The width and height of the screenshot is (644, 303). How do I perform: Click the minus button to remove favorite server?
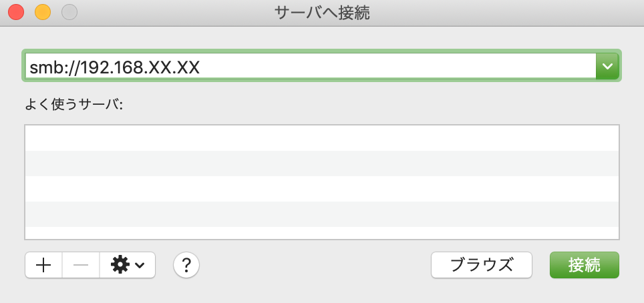[81, 265]
